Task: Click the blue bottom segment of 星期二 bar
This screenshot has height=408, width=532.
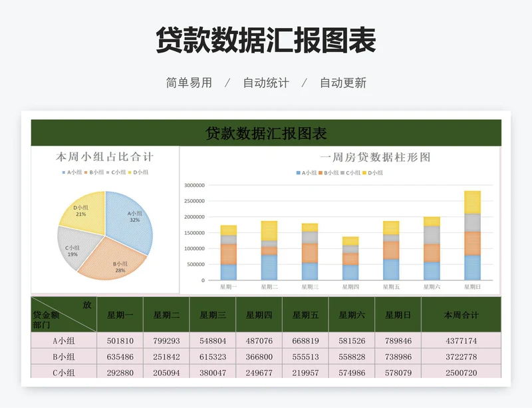Action: (269, 268)
